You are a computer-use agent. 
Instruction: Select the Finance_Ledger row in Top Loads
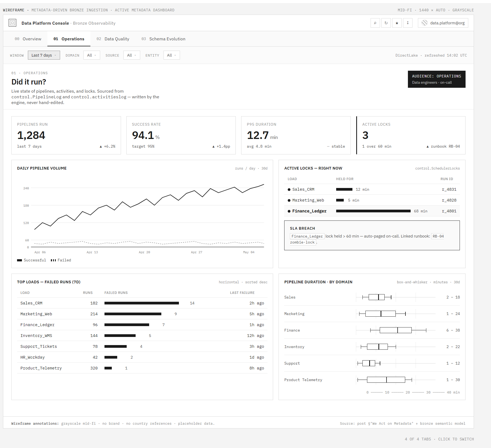pyautogui.click(x=142, y=325)
